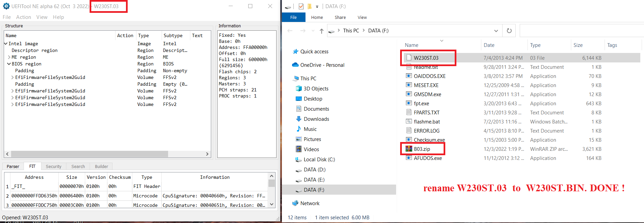Expand the first EfiFirmwareFileSystem2Guid volume
Screen dimensions: 644x223
pyautogui.click(x=12, y=77)
